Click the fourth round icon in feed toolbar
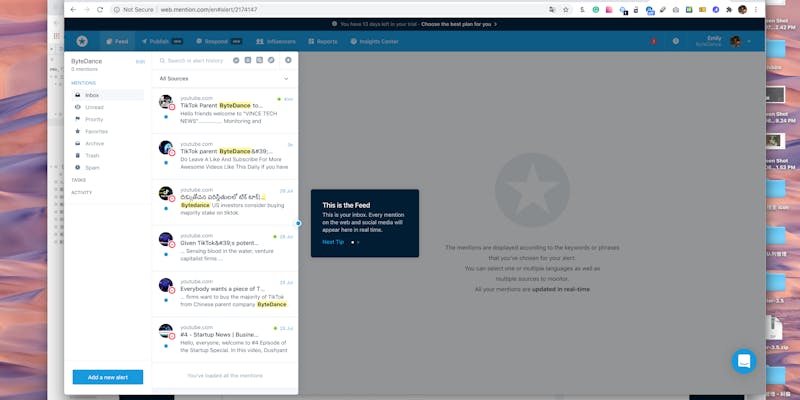 (x=271, y=60)
